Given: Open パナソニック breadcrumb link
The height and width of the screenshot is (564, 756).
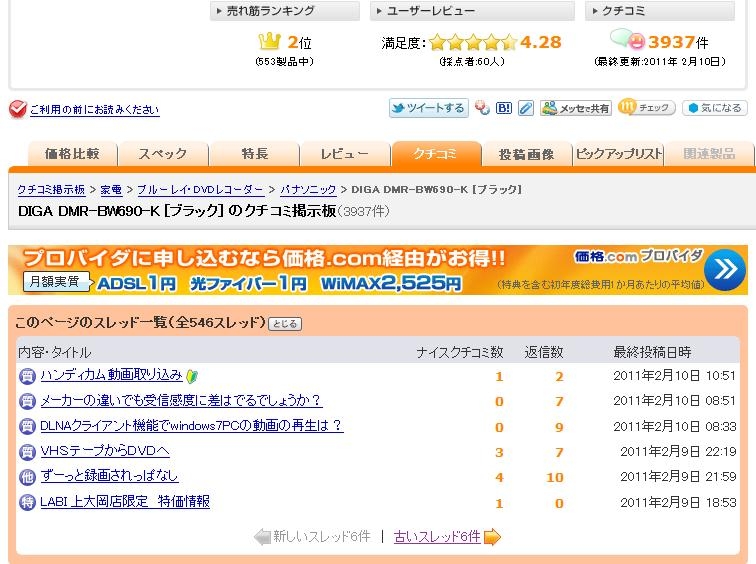Looking at the screenshot, I should coord(308,189).
